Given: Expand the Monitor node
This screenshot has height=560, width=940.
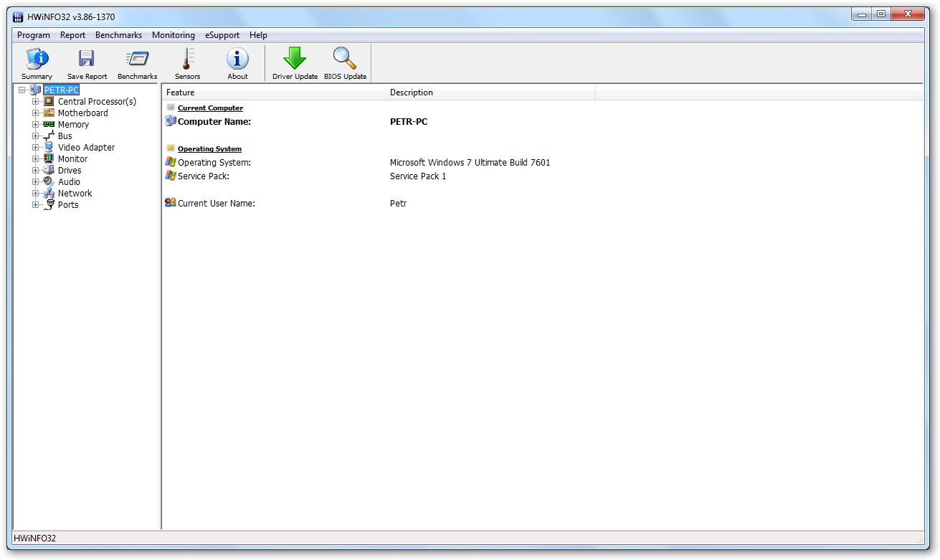Looking at the screenshot, I should tap(35, 159).
